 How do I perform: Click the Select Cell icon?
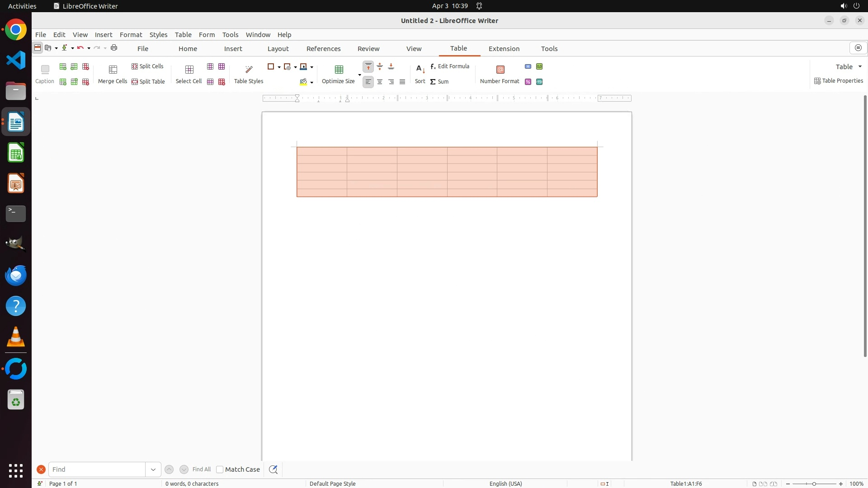(x=189, y=70)
